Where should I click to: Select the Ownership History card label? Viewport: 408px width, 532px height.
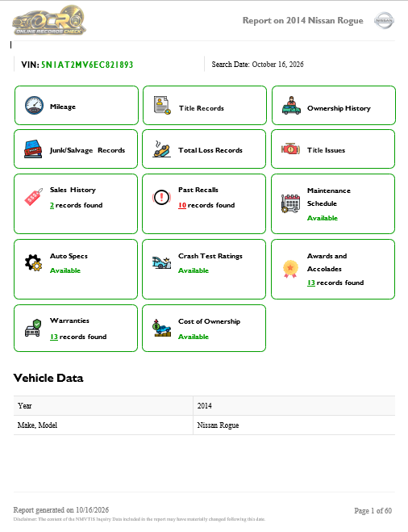click(339, 108)
